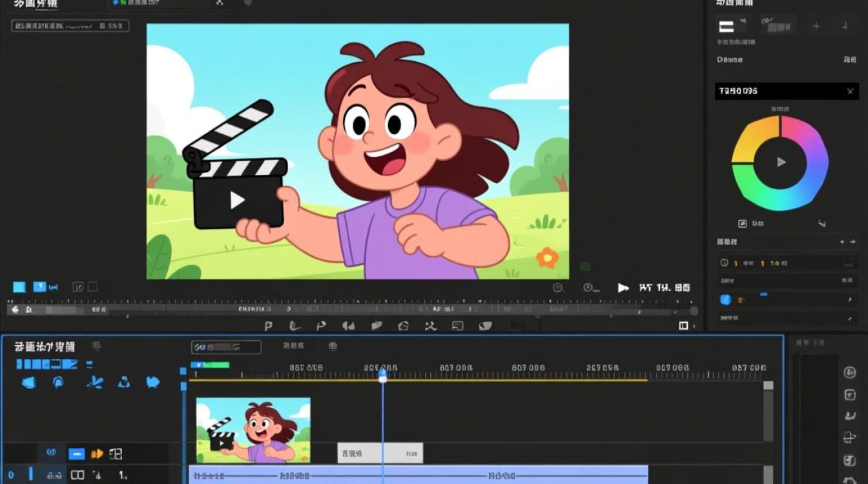Click the fourth icon in the bottom-right strip

(850, 438)
